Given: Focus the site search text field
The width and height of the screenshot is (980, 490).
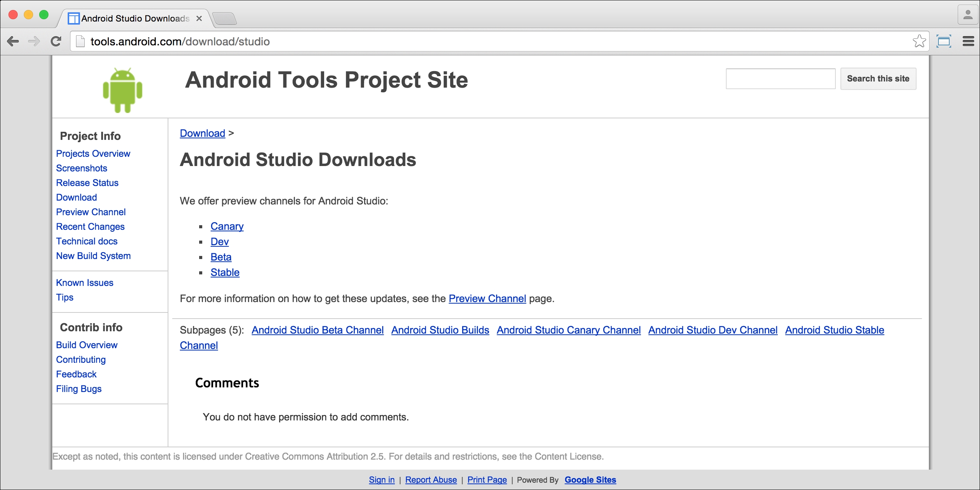Looking at the screenshot, I should [780, 79].
